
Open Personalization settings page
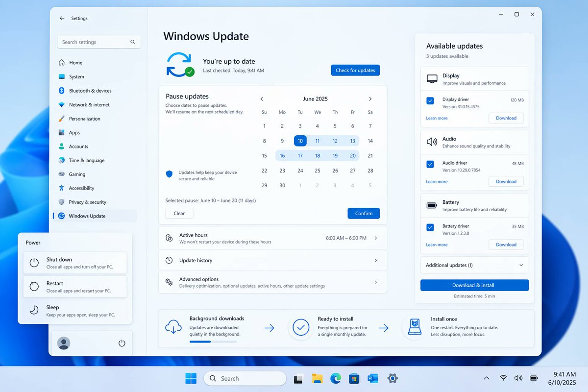(x=95, y=119)
